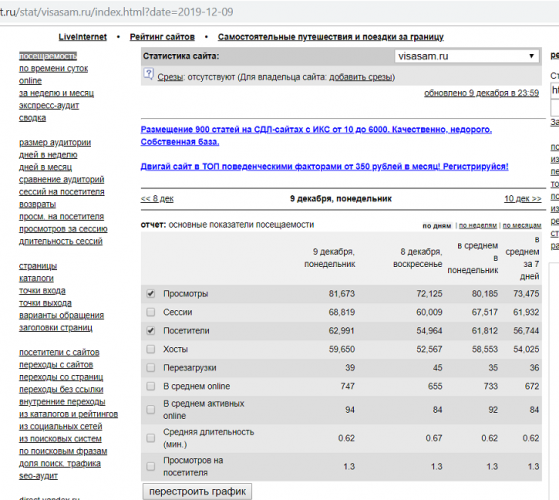Viewport: 559px width, 500px height.
Task: Toggle the Просмотры checkbox
Action: tap(151, 294)
